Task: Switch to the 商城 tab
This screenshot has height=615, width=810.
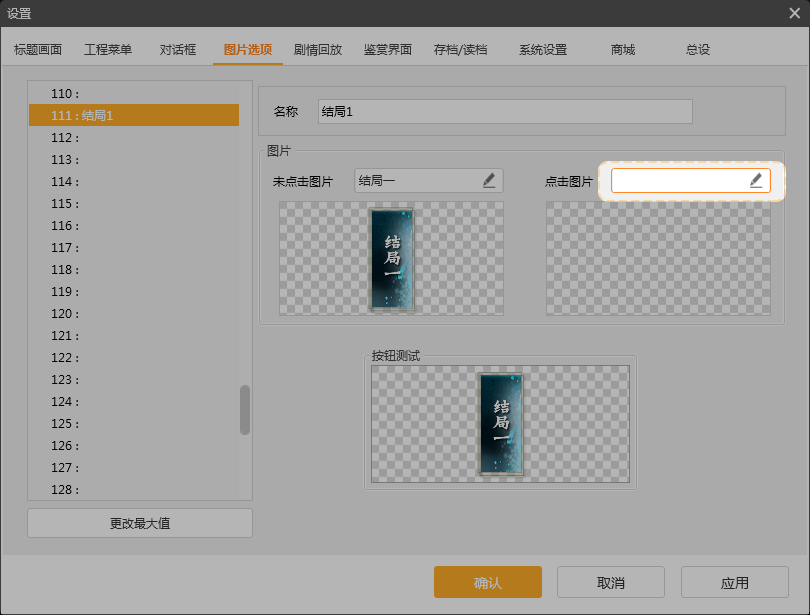Action: pos(622,48)
